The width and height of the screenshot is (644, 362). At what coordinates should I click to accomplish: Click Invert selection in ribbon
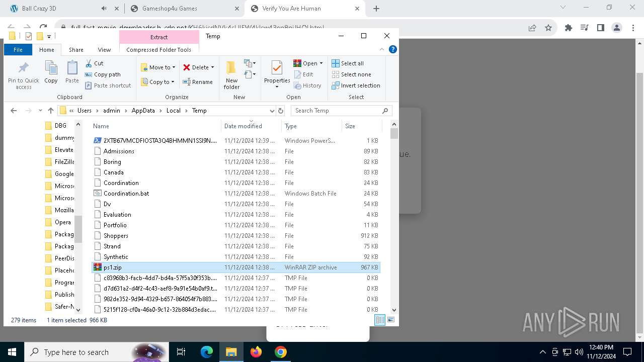click(x=356, y=85)
